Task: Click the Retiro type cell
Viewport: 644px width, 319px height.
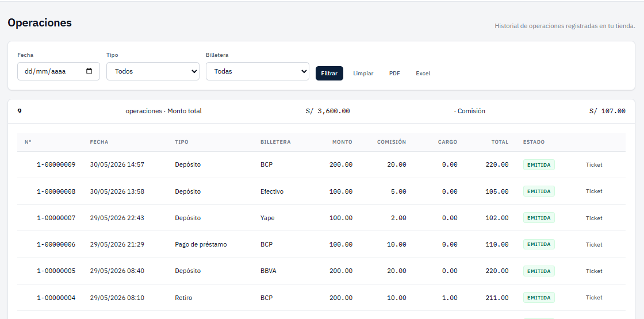Action: (183, 298)
